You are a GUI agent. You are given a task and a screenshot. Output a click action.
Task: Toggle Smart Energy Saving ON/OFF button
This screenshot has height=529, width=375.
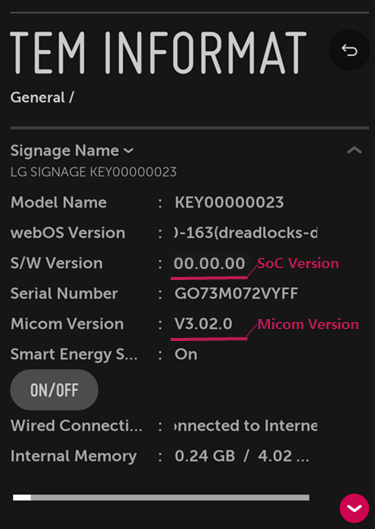tap(54, 390)
